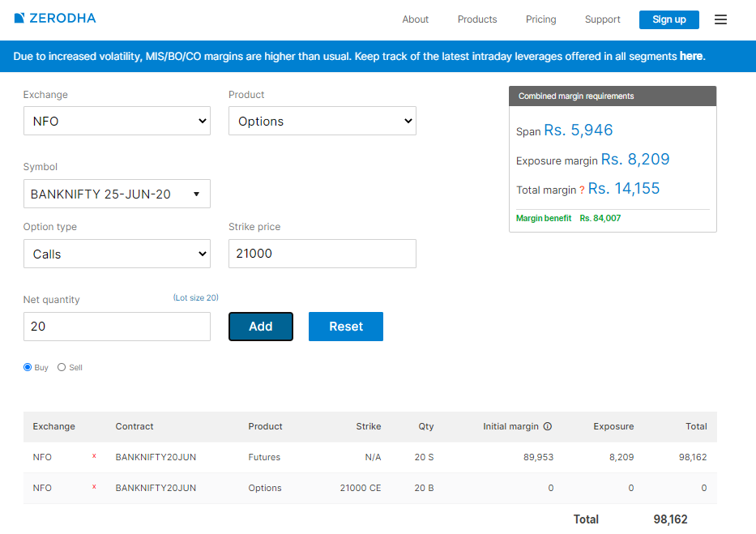The image size is (756, 534).
Task: Open the hamburger menu icon
Action: click(x=720, y=19)
